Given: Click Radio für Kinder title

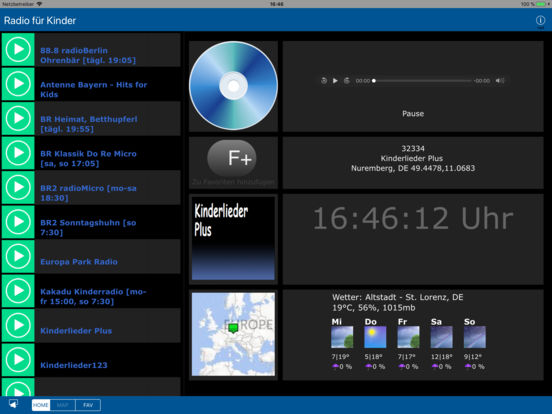Looking at the screenshot, I should pos(40,20).
